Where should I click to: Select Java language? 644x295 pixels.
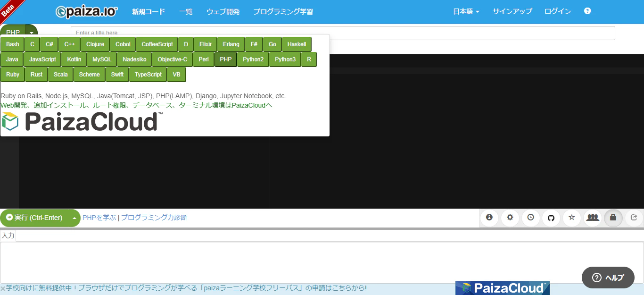[12, 59]
